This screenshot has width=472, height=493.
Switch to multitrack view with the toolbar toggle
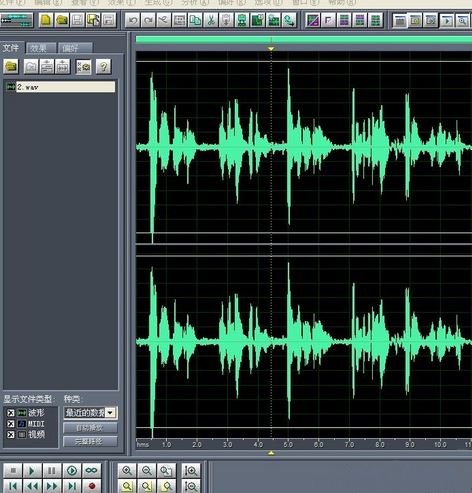(17, 20)
